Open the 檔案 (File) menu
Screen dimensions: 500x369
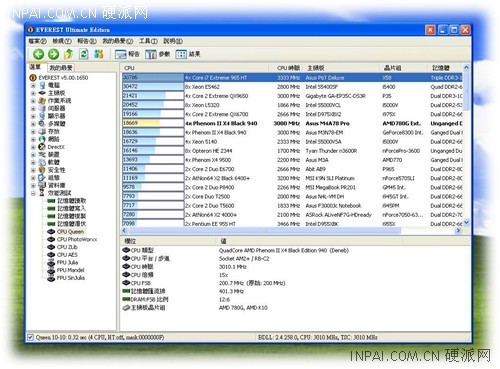pyautogui.click(x=37, y=41)
